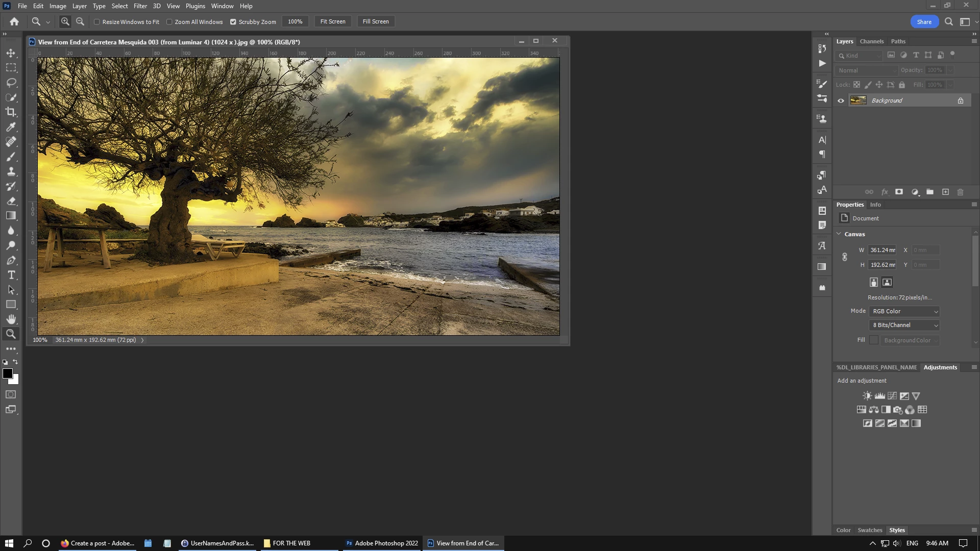Select the Eyedropper tool
980x551 pixels.
coord(11,127)
